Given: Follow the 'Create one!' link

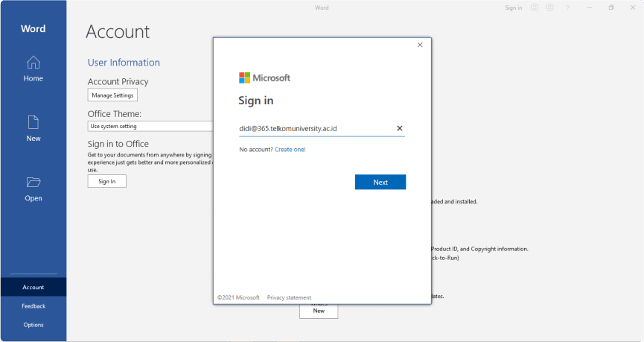Looking at the screenshot, I should coord(290,150).
